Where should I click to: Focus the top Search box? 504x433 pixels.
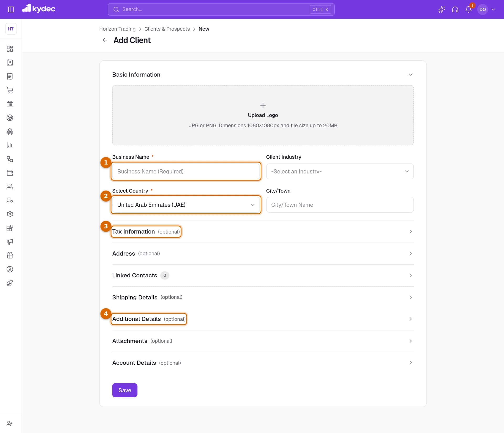221,9
